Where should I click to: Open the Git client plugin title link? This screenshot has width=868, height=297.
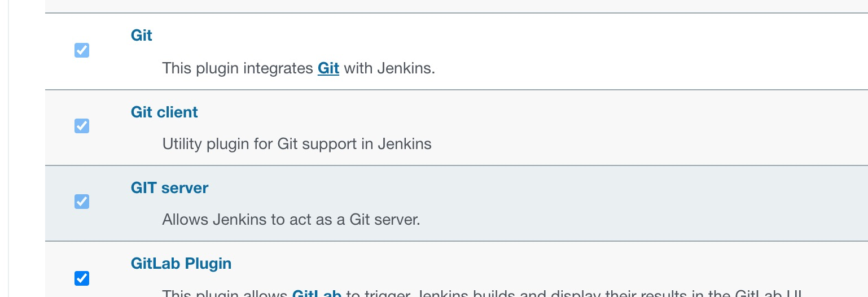164,112
